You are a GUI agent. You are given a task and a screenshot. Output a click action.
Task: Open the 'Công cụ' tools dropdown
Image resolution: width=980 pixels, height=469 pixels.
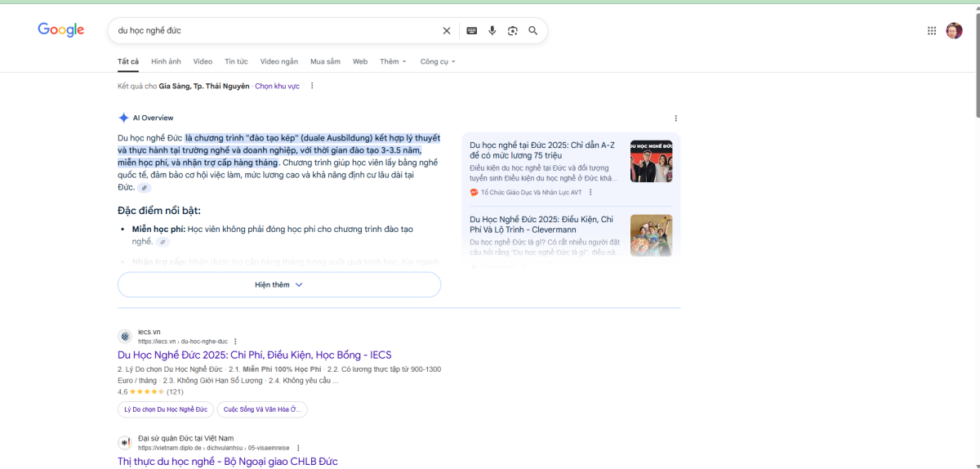coord(438,61)
